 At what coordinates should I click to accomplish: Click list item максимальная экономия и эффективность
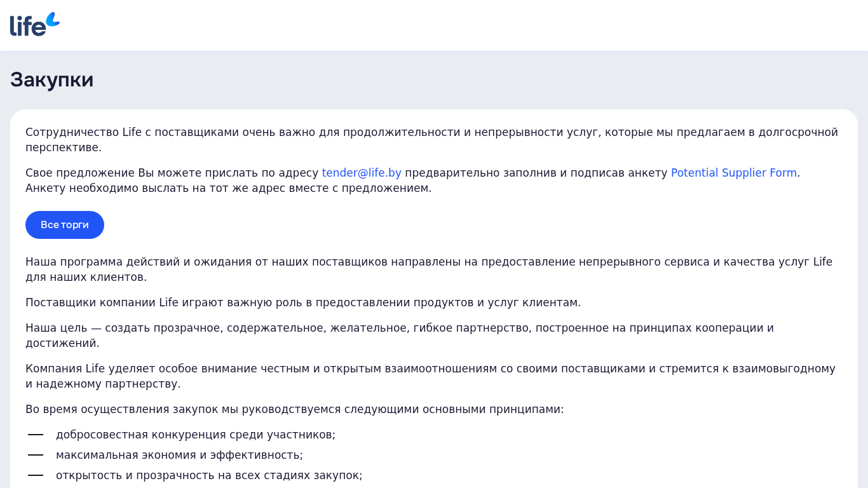(x=180, y=455)
